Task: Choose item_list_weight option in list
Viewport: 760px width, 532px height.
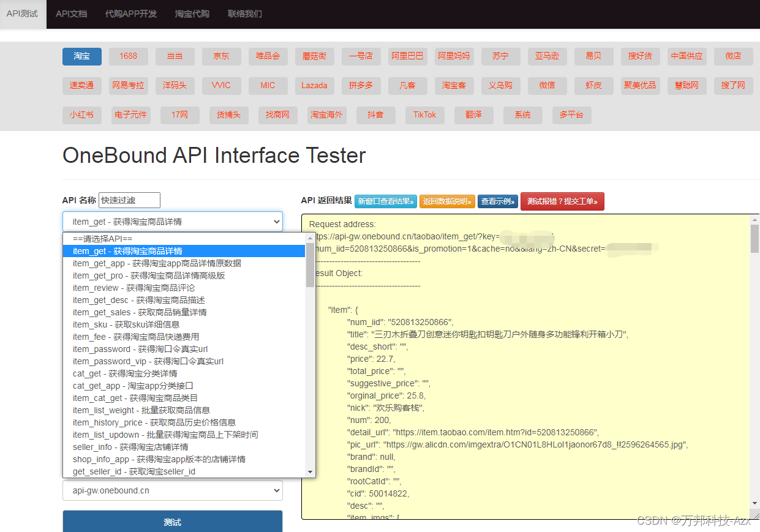Action: pyautogui.click(x=184, y=410)
